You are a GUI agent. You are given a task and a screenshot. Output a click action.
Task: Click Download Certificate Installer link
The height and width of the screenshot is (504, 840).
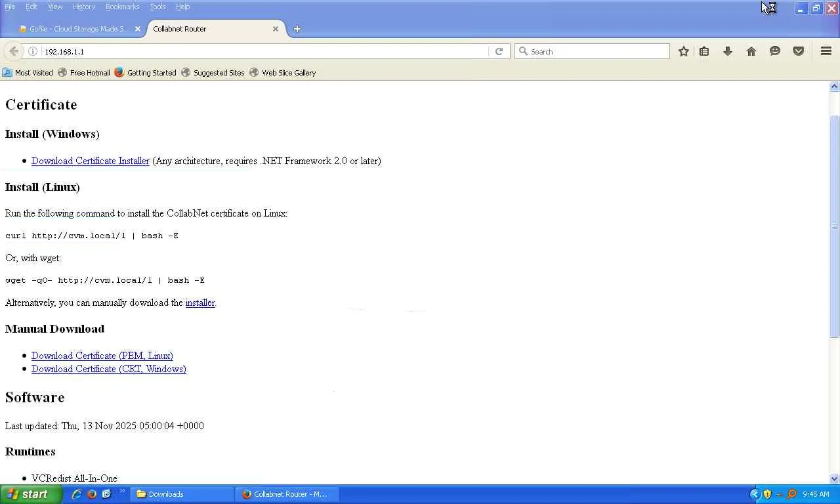91,161
